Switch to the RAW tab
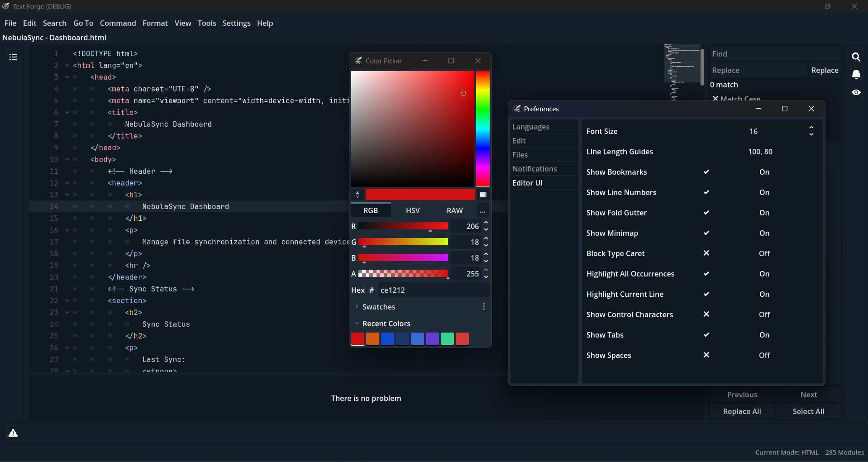Viewport: 868px width, 462px height. click(455, 210)
